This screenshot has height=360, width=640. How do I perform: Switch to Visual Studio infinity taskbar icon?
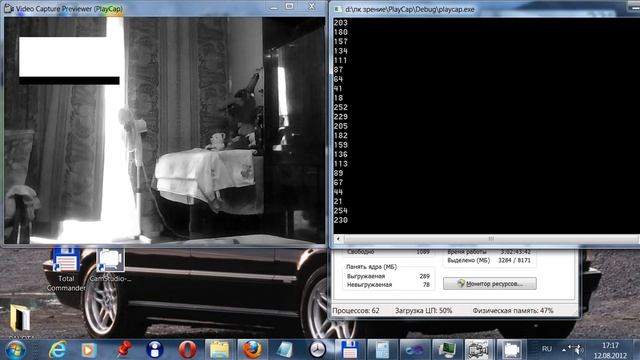[414, 350]
